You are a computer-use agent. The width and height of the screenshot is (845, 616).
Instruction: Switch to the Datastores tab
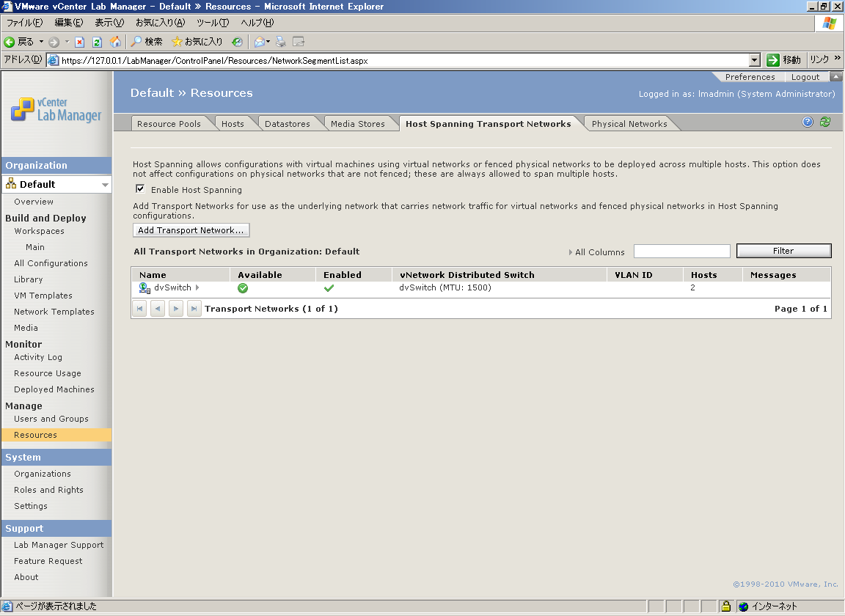tap(288, 124)
